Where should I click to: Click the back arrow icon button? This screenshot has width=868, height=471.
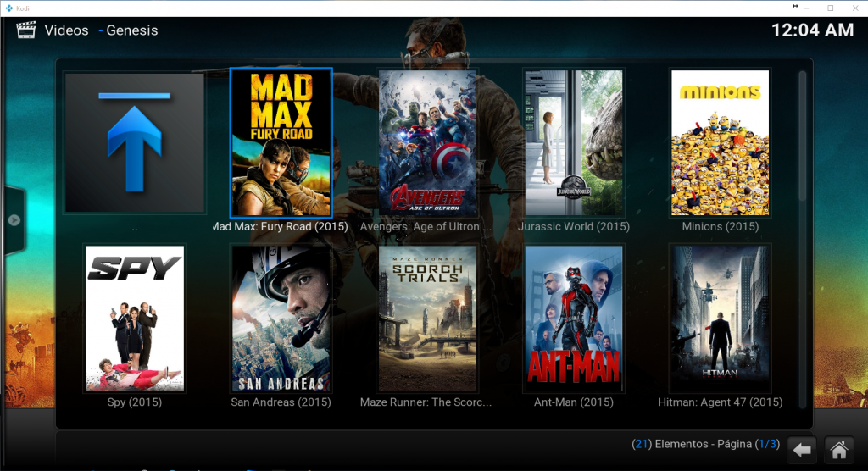coord(801,450)
